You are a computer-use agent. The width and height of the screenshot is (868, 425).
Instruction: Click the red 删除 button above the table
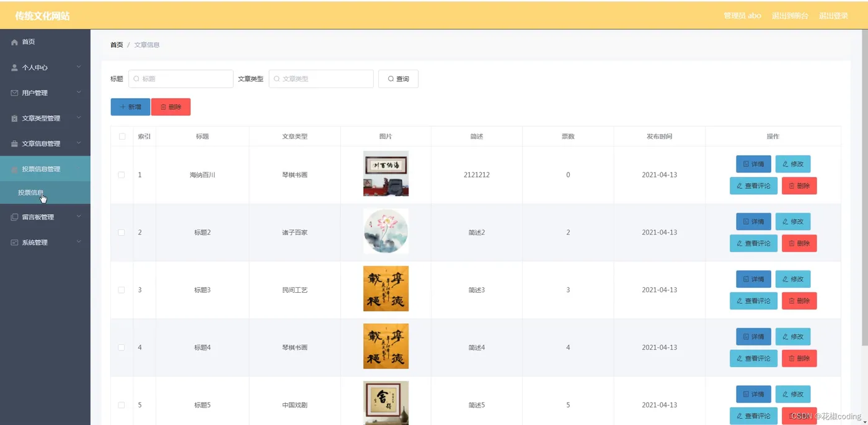[x=170, y=107]
